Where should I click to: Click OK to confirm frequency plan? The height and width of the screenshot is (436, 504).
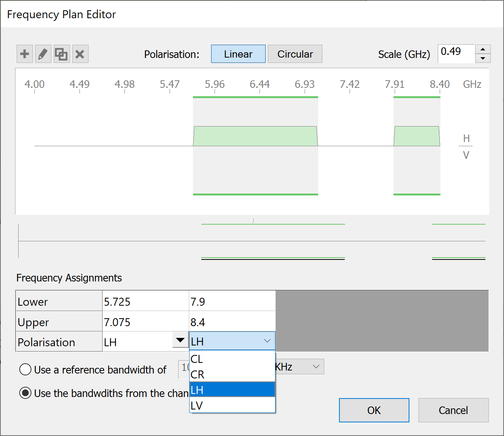(374, 410)
